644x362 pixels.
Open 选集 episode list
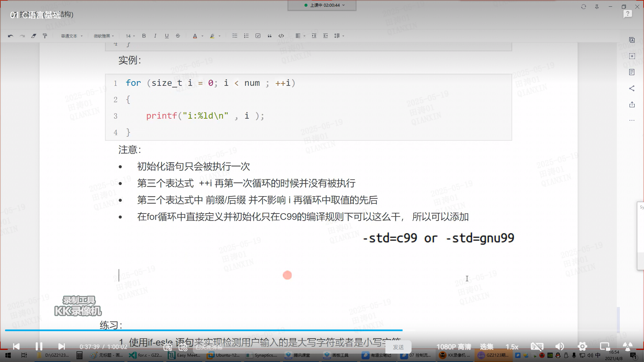tap(486, 347)
